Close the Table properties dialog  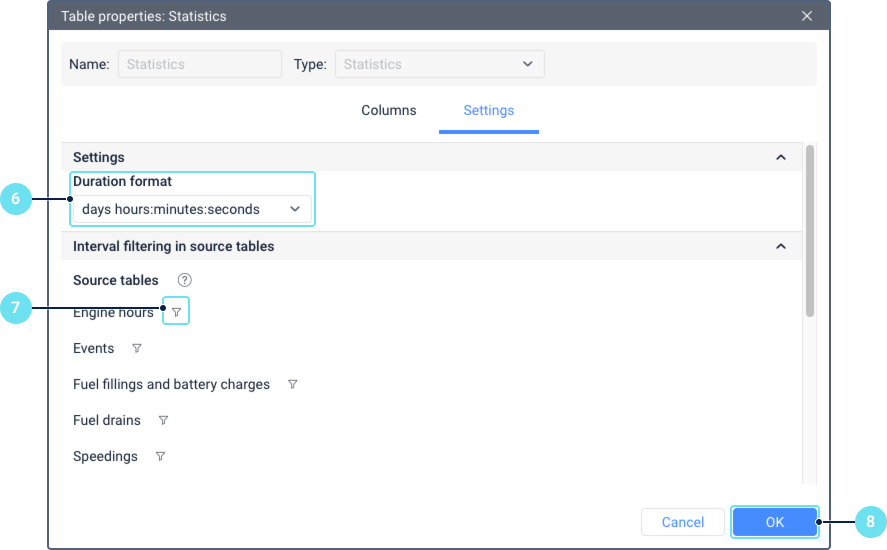(x=807, y=16)
